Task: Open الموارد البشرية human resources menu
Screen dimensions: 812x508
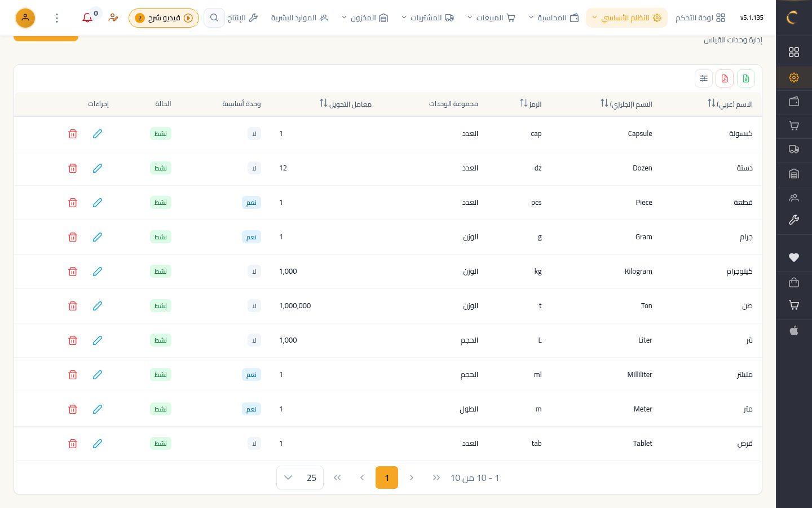Action: (x=299, y=18)
